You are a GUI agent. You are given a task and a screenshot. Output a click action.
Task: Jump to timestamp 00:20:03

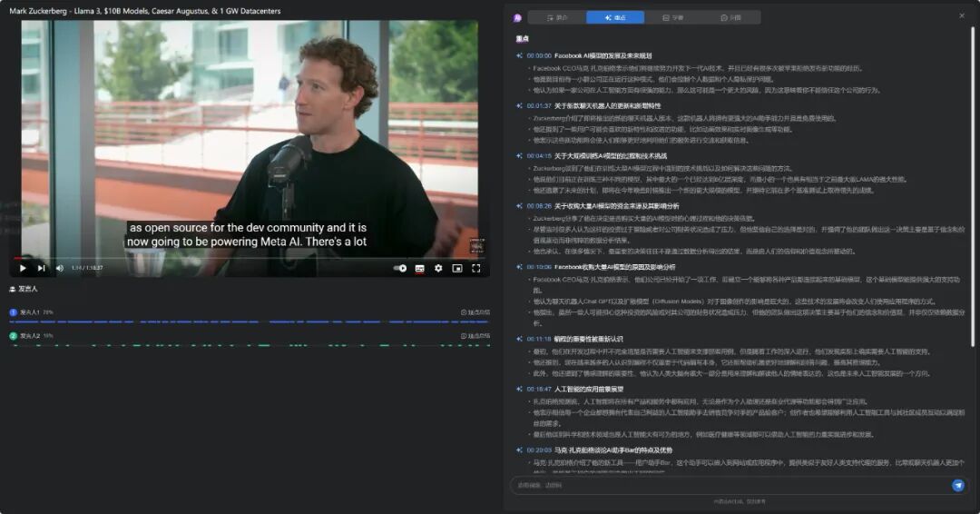[x=539, y=450]
